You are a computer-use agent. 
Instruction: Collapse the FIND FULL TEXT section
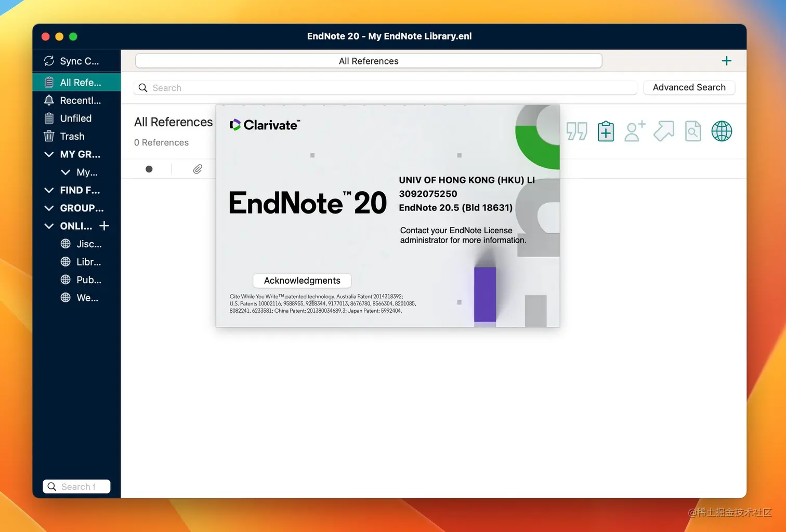coord(49,190)
